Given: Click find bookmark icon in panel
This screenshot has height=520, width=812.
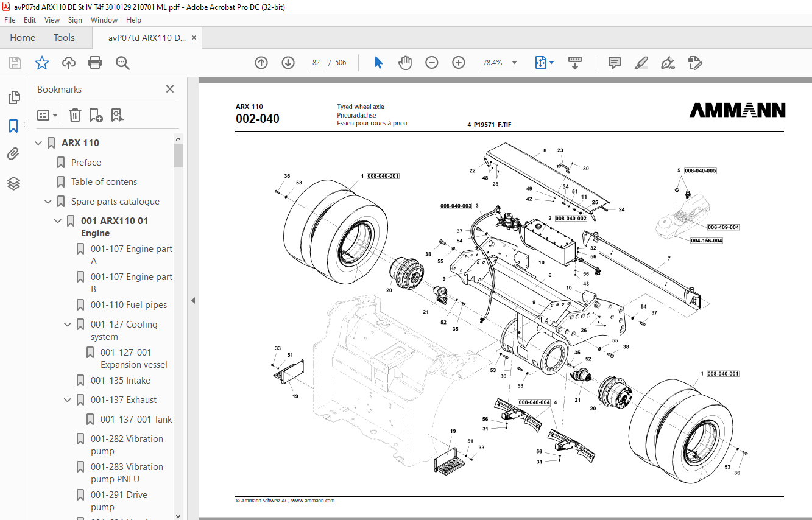Looking at the screenshot, I should [118, 115].
